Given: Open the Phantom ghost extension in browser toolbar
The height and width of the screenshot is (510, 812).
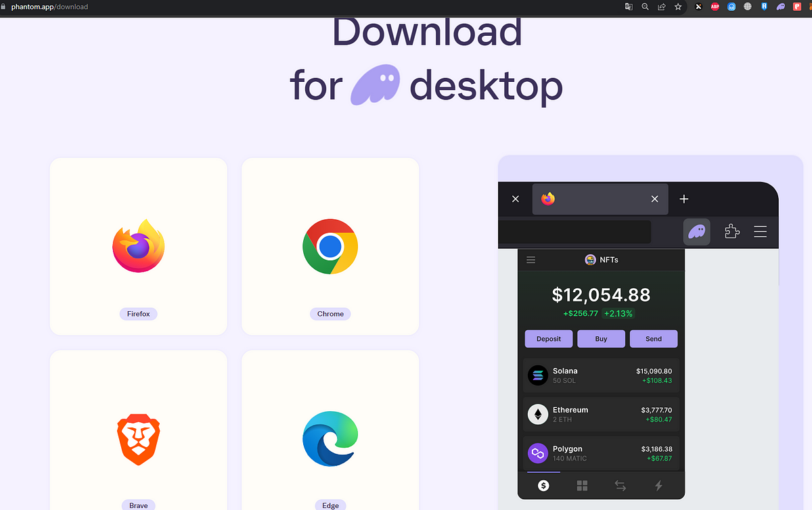Looking at the screenshot, I should click(x=781, y=7).
